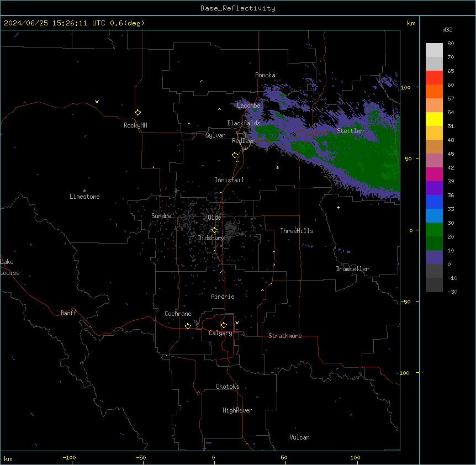
Task: Select the purple 36-39 dBZ legend swatch
Action: [x=434, y=188]
